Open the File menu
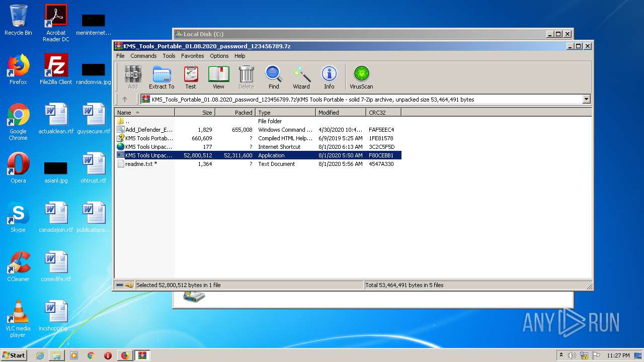 (x=120, y=56)
